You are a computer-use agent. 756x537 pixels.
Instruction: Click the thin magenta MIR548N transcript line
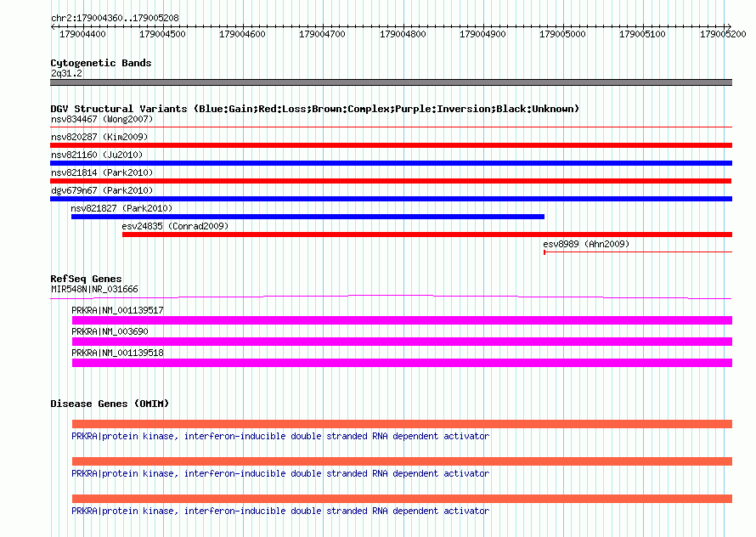tap(391, 297)
